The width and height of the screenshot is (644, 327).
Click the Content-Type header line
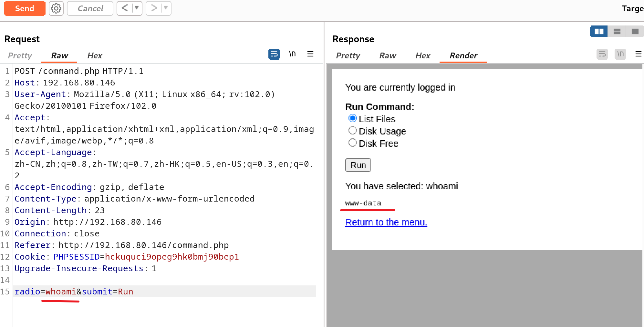coord(135,199)
